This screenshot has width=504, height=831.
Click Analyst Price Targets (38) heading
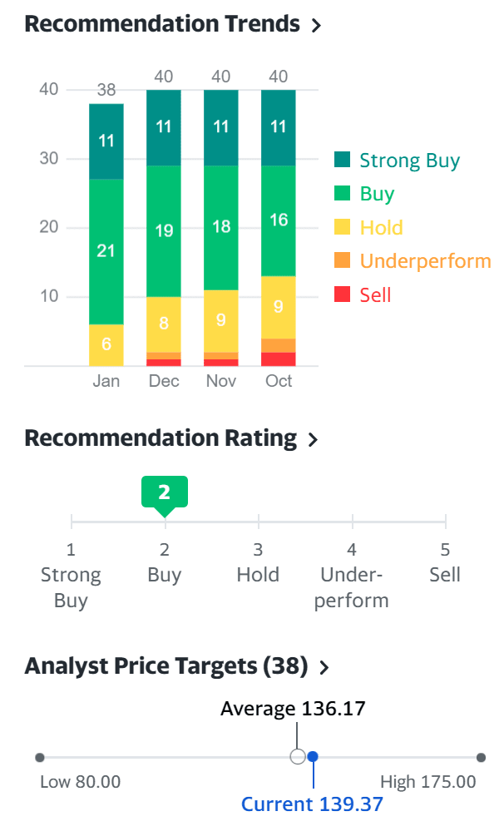tap(166, 666)
